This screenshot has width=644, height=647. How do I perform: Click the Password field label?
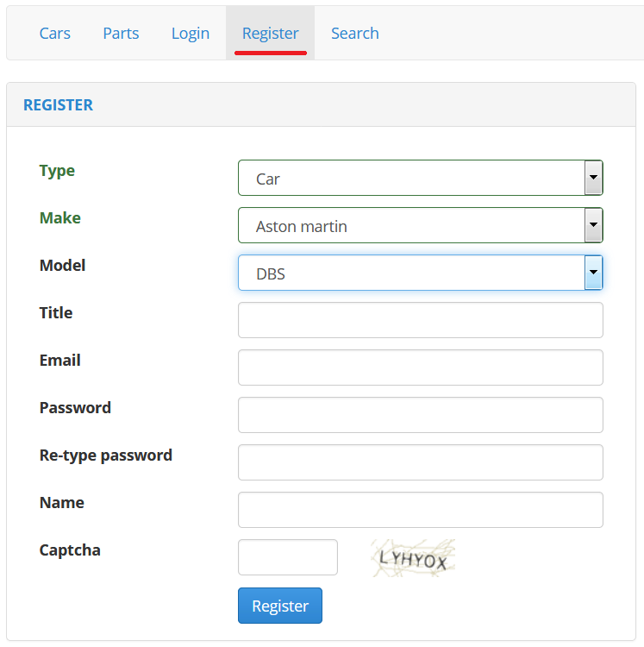(76, 408)
